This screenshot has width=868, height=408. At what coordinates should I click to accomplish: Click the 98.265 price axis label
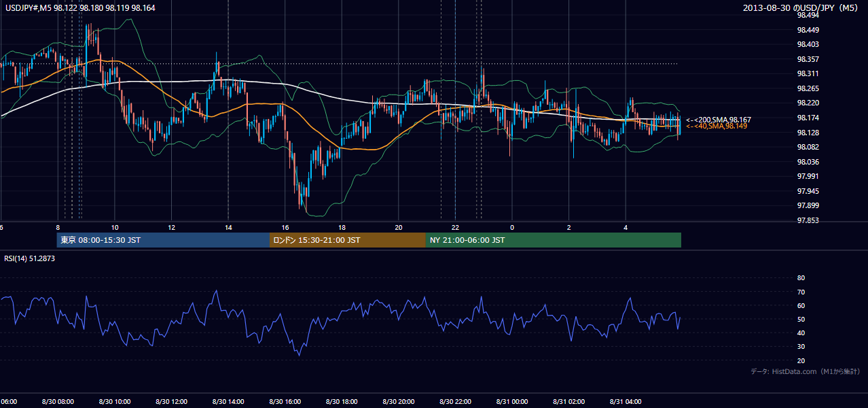(x=807, y=88)
